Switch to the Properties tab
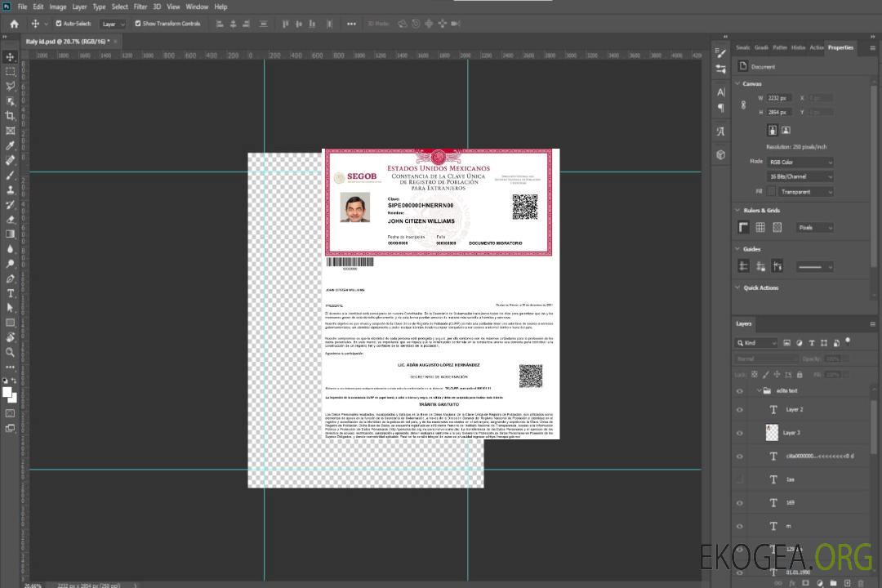 click(x=840, y=47)
